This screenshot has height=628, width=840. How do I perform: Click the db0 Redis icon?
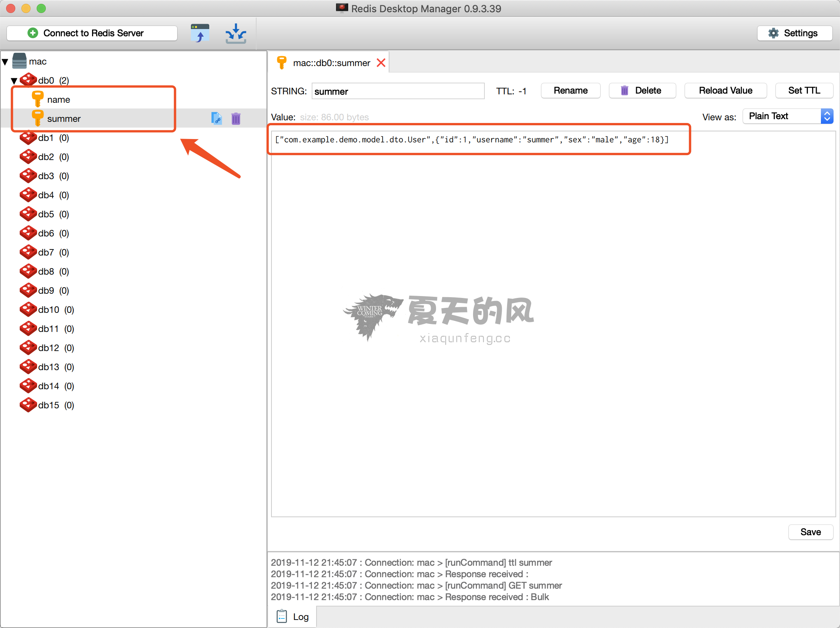[x=28, y=80]
